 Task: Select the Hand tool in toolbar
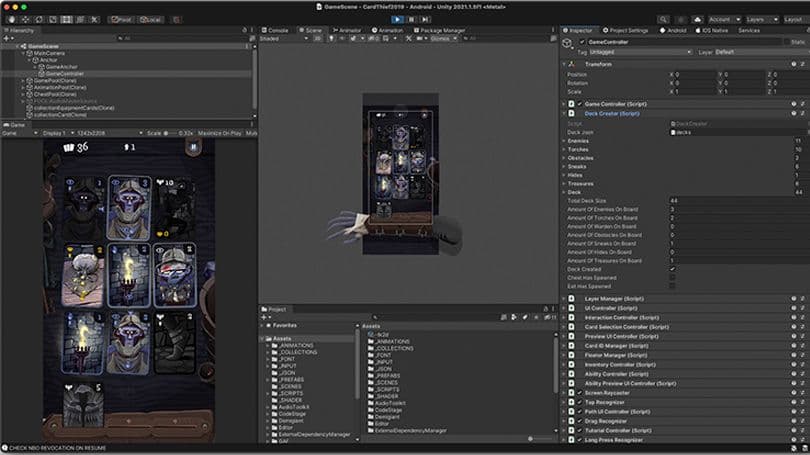pos(11,20)
